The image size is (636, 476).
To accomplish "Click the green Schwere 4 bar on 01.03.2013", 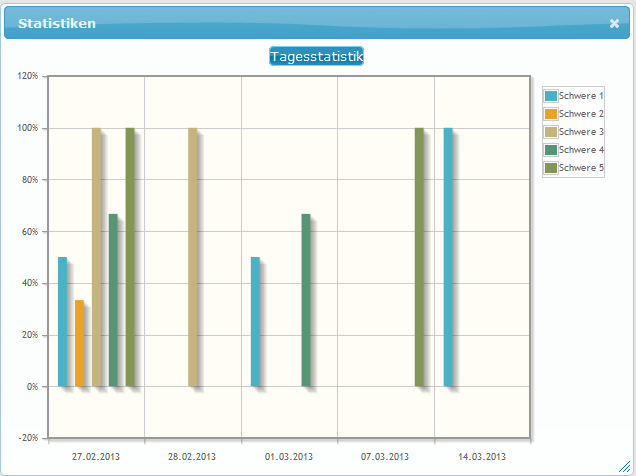I will 306,300.
